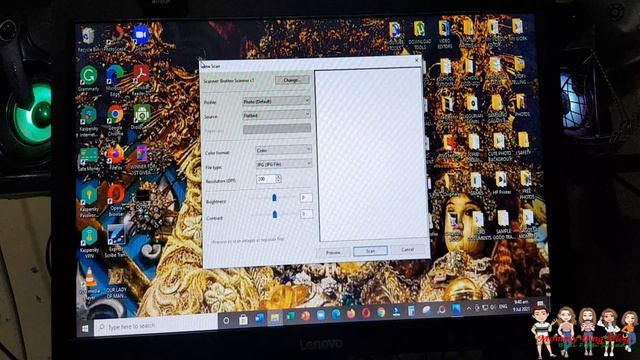Image resolution: width=640 pixels, height=360 pixels.
Task: Open the CUTE PHOTO BACKGROUND folder
Action: tap(500, 147)
